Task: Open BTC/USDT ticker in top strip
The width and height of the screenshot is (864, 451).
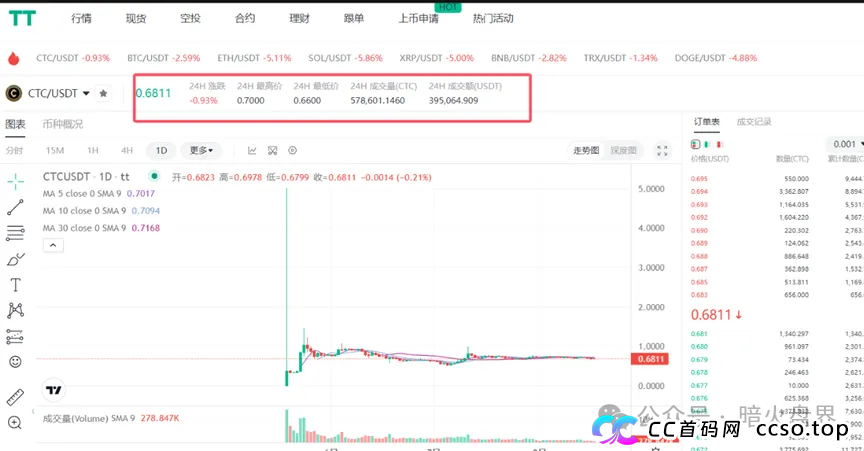Action: point(164,58)
